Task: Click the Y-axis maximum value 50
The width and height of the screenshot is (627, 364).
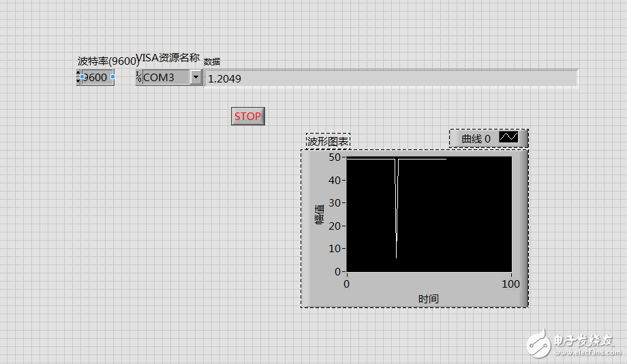Action: [335, 157]
